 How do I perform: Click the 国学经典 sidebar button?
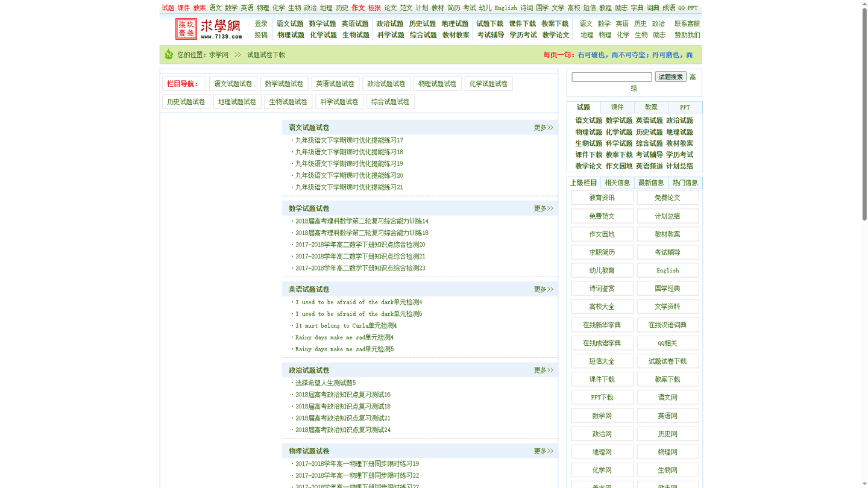[668, 289]
